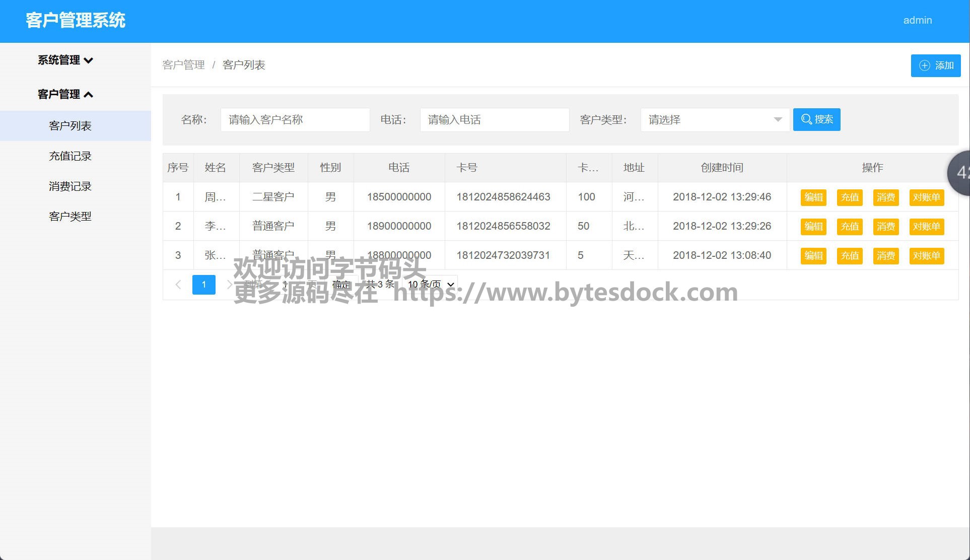Open 充值记录 in sidebar

(x=70, y=156)
